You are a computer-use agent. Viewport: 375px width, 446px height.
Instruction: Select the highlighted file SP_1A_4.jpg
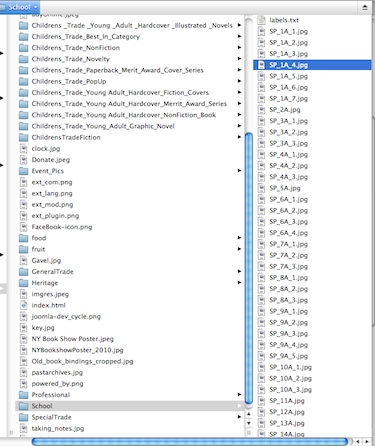coord(312,65)
